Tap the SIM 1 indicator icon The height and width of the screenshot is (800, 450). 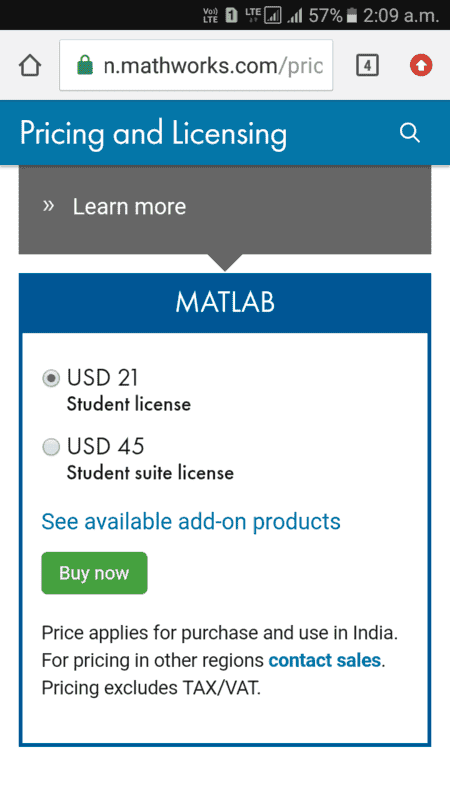231,16
